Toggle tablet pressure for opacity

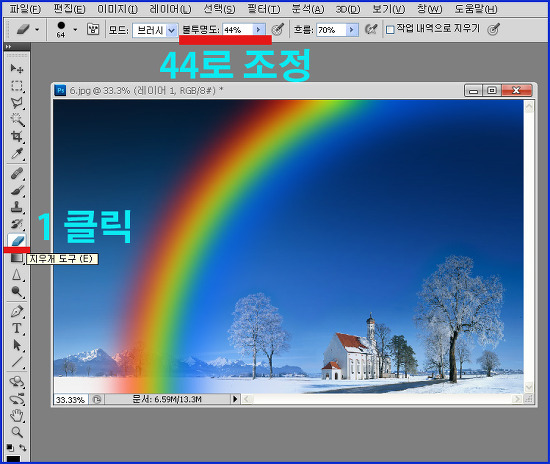pos(277,29)
